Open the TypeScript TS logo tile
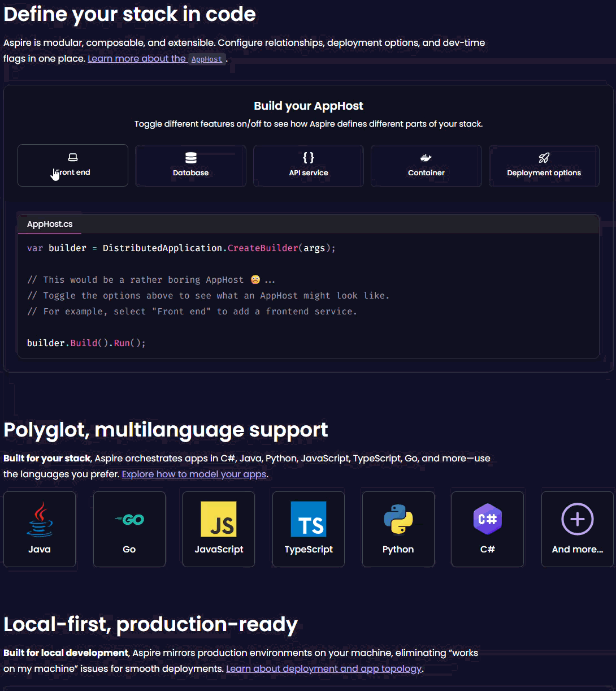The width and height of the screenshot is (616, 691). [309, 519]
